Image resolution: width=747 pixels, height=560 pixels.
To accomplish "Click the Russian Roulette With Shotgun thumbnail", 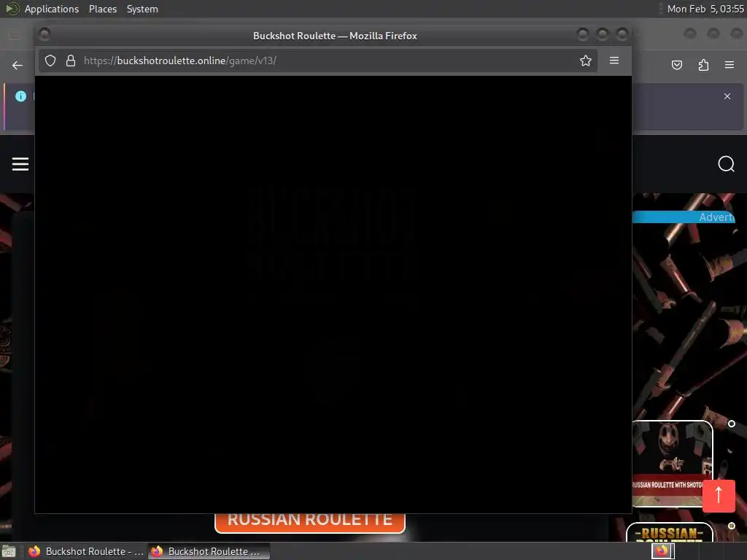I will click(x=672, y=464).
